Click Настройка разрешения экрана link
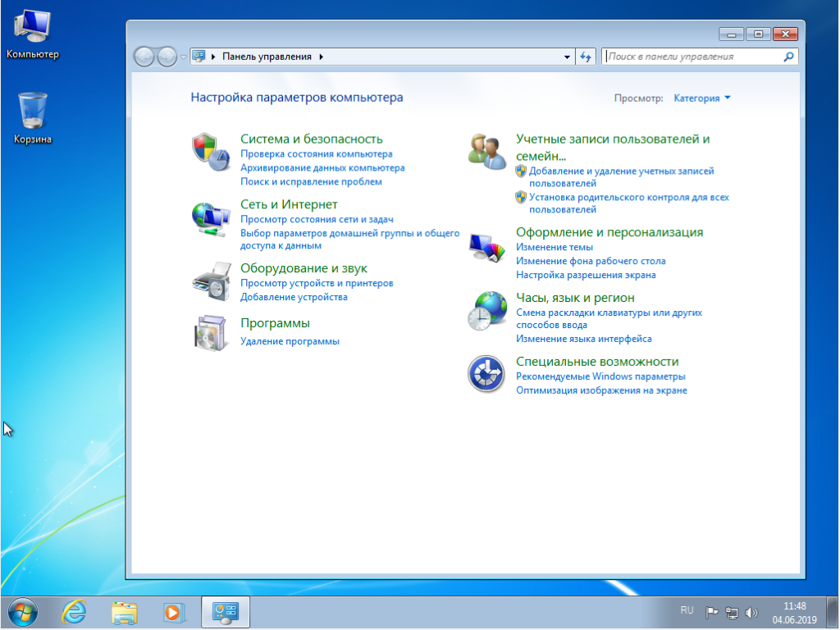840x630 pixels. [586, 276]
